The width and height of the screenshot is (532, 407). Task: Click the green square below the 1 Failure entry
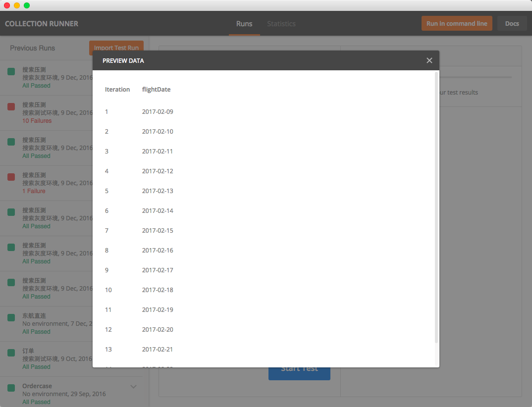[x=11, y=212]
